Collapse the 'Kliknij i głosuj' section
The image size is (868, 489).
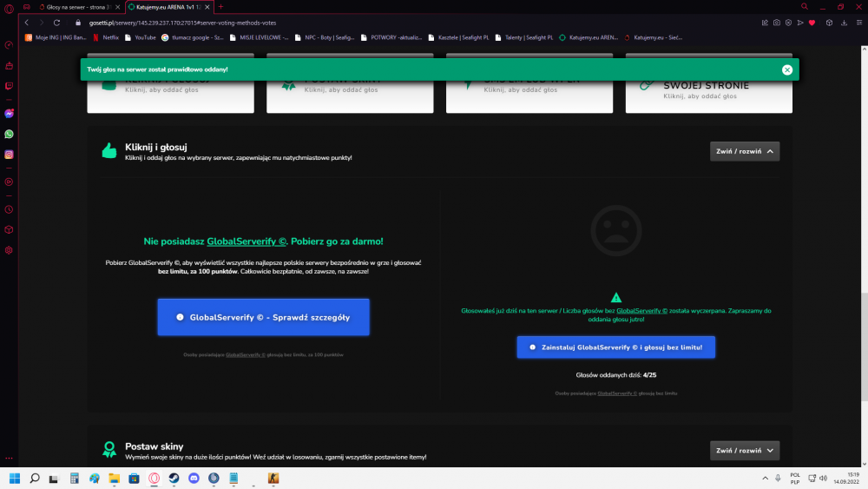(745, 151)
